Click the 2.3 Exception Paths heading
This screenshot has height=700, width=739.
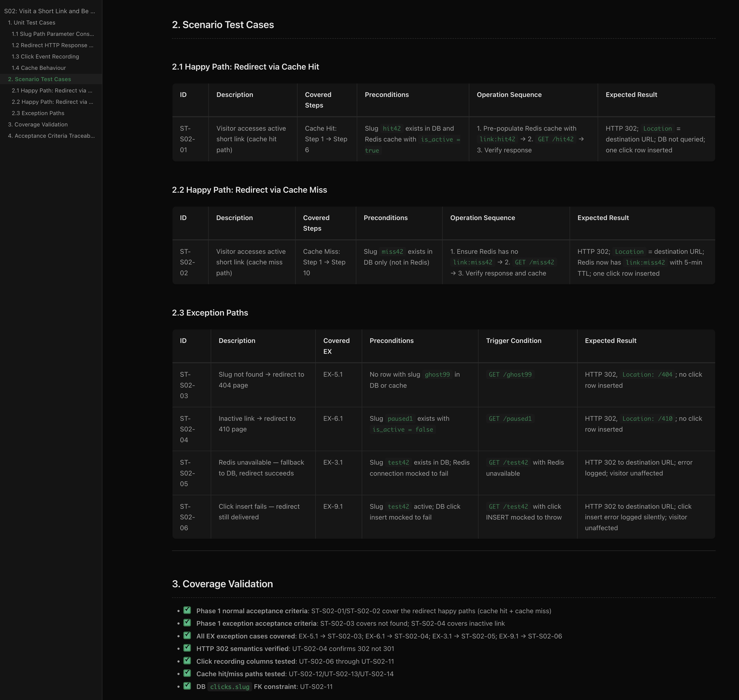210,313
